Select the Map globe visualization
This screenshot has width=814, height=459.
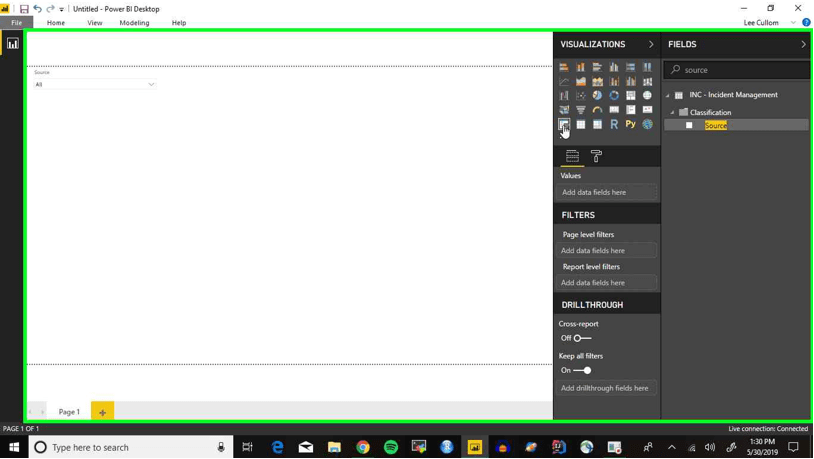[x=647, y=96]
